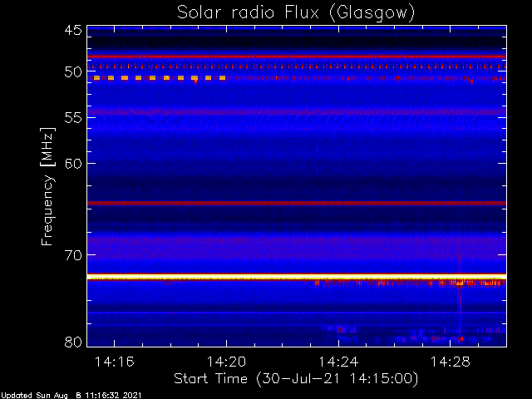This screenshot has height=399, width=532.
Task: Select the 60 frequency tick label
Action: click(73, 164)
